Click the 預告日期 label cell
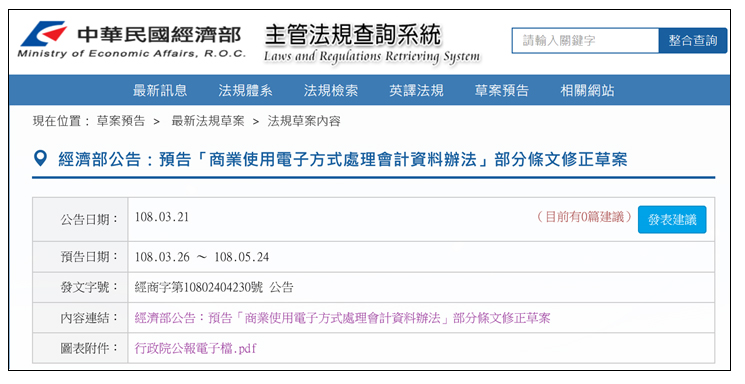 click(80, 257)
